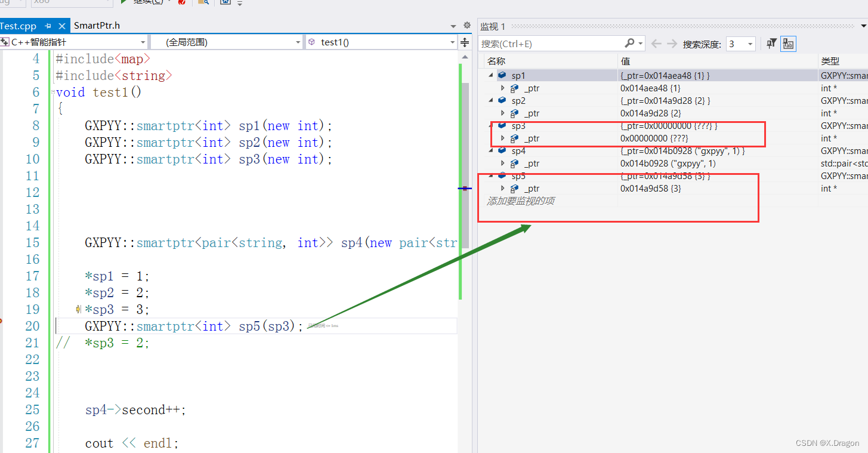Screen dimensions: 868x453
Task: Collapse the sp1 watch entry
Action: [x=491, y=75]
